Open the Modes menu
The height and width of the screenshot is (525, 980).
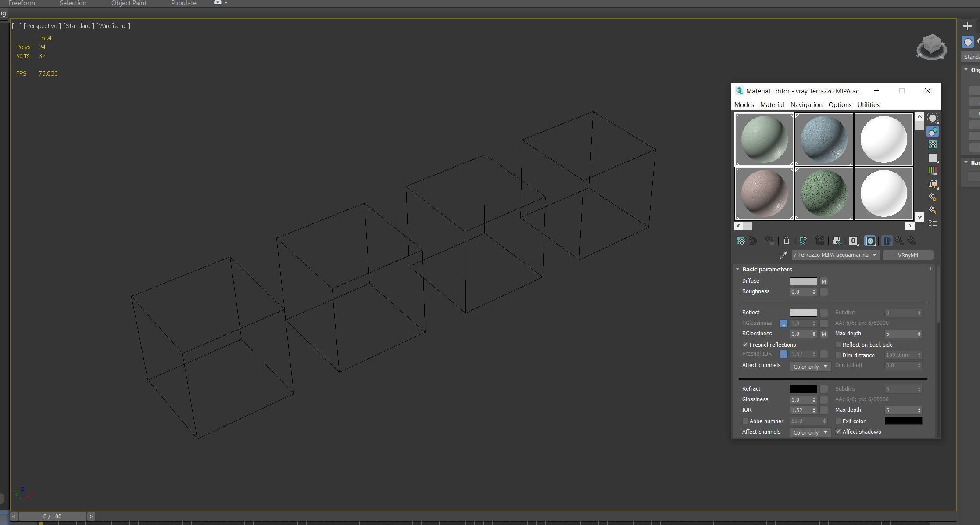click(x=744, y=105)
